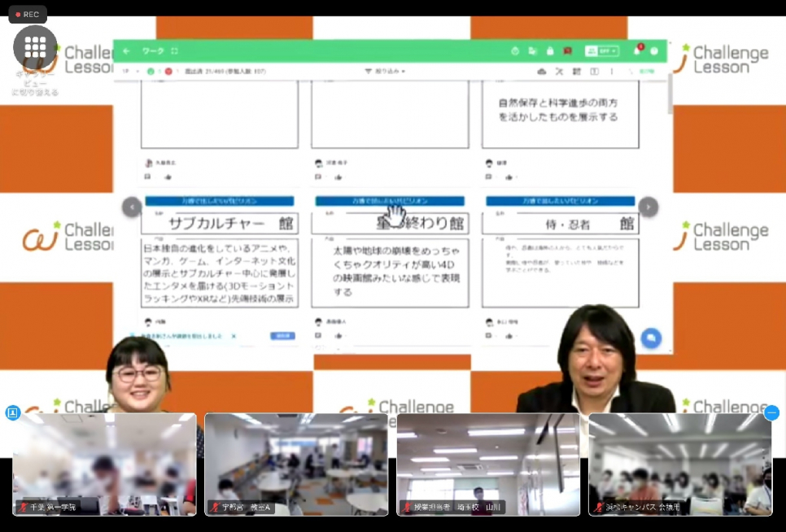Select the 浜松キャンパス 会議用 video thumbnail
Image resolution: width=786 pixels, height=532 pixels.
680,464
